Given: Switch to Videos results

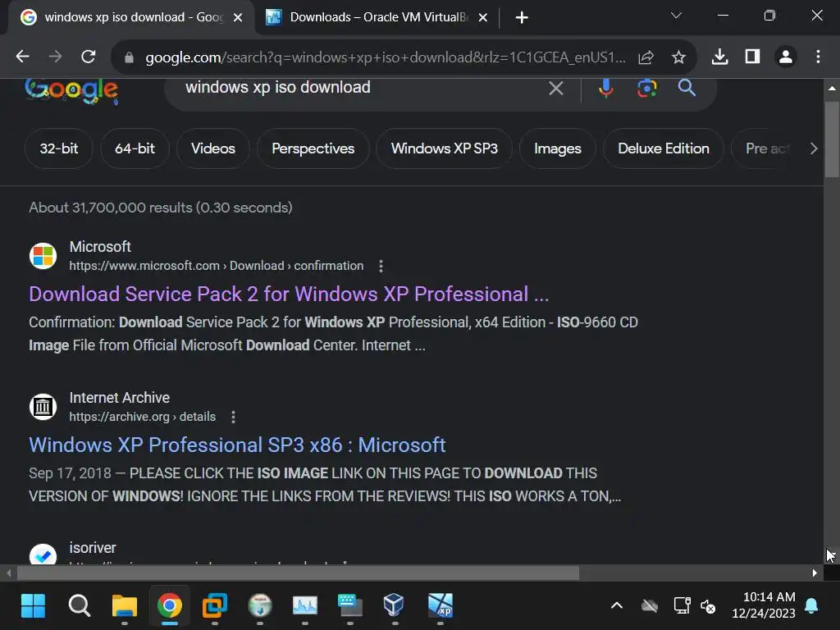Looking at the screenshot, I should click(213, 148).
